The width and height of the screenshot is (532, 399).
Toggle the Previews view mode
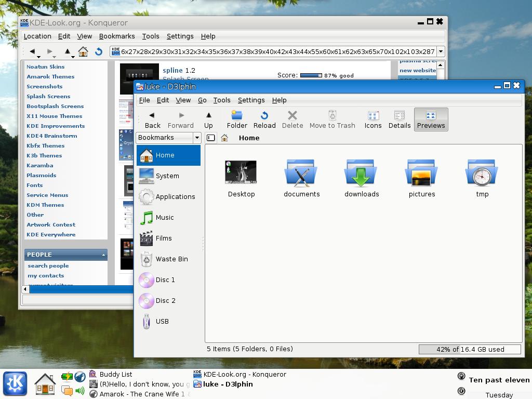click(x=431, y=120)
